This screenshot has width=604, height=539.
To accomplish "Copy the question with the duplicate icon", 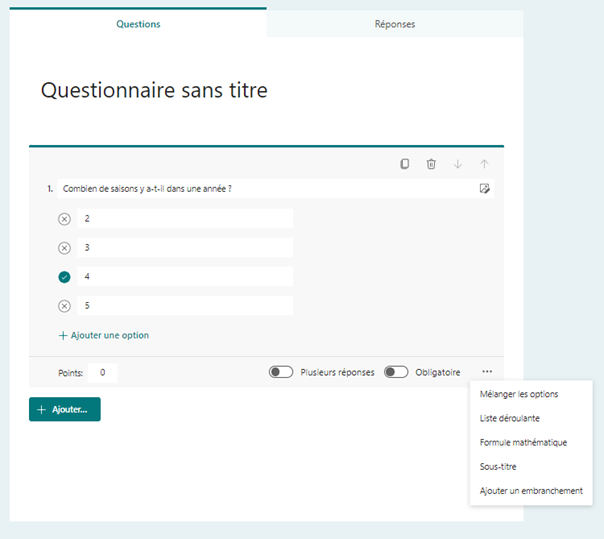I will [404, 164].
